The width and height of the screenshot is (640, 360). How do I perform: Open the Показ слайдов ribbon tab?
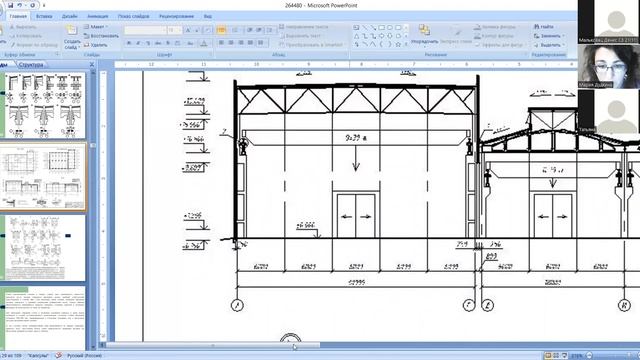(133, 16)
